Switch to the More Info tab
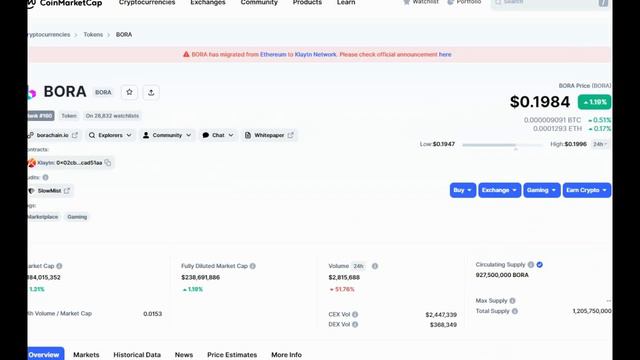Screen dimensions: 640x360 click(x=286, y=355)
